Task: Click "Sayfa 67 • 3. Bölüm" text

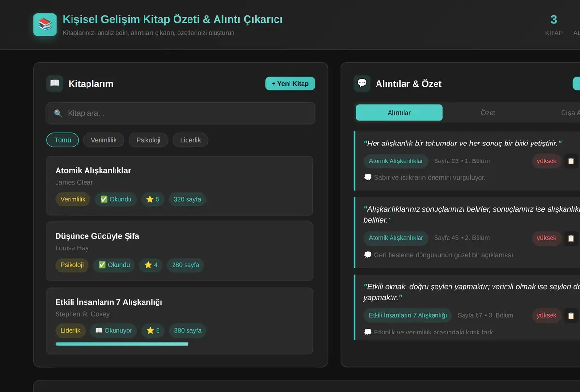Action: 485,315
